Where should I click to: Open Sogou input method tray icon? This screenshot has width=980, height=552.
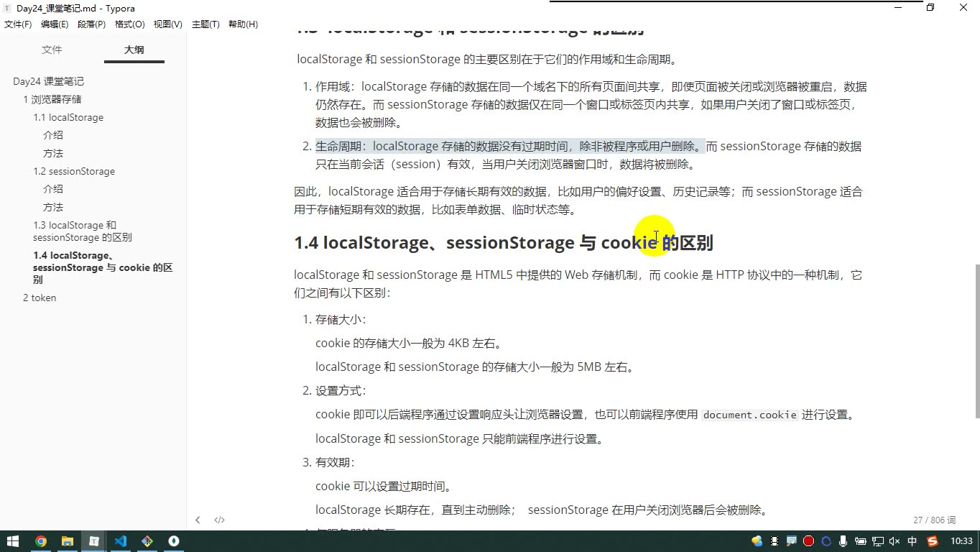click(933, 541)
